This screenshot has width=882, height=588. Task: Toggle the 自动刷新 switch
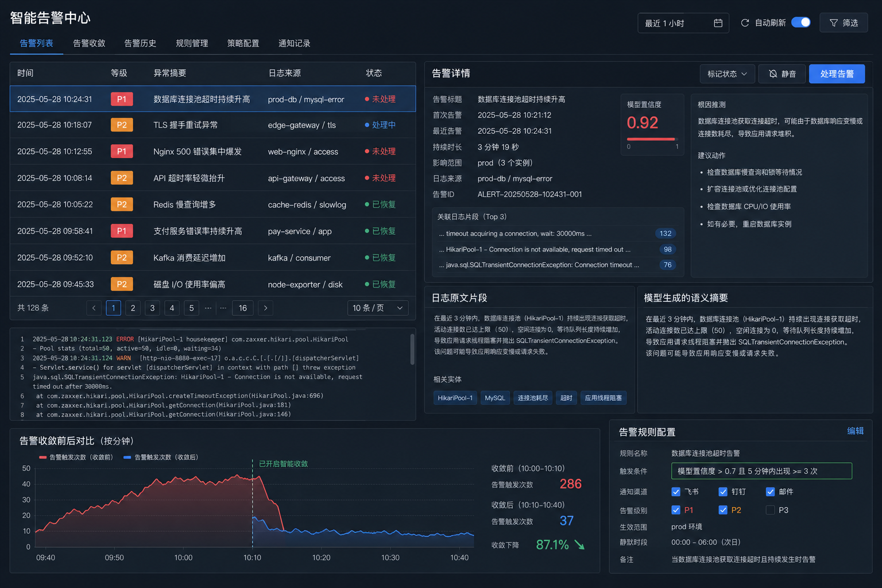[800, 22]
